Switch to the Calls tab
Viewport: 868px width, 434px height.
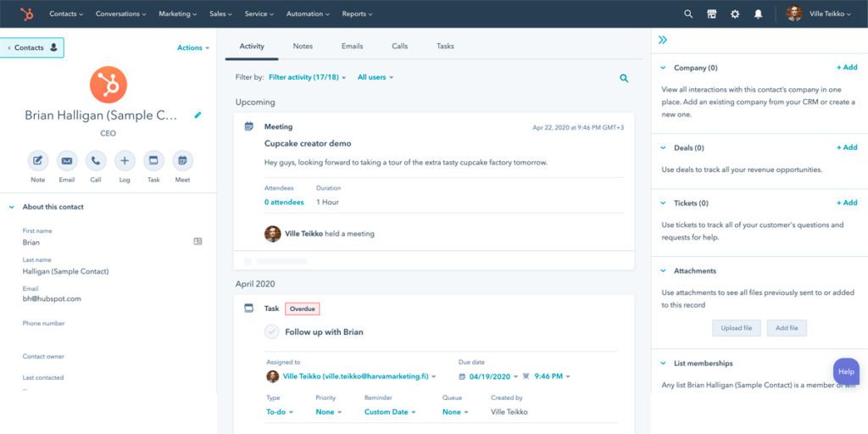(x=400, y=47)
